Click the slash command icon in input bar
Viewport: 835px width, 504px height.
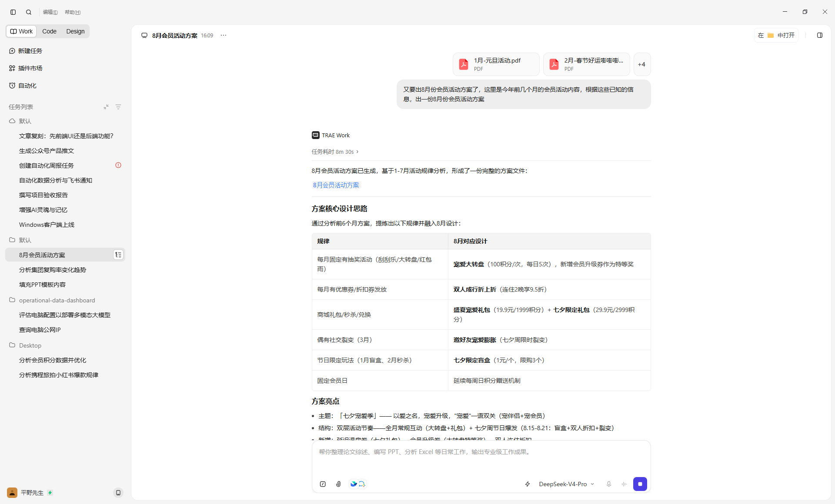323,484
